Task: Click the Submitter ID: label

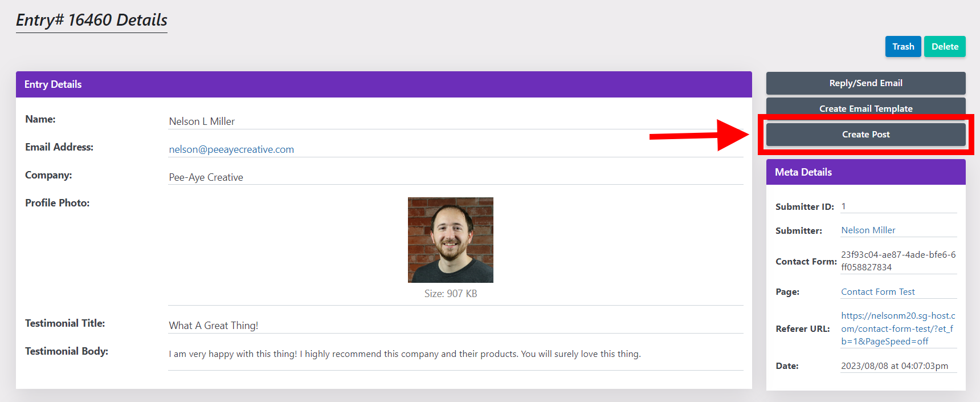Action: pyautogui.click(x=805, y=207)
